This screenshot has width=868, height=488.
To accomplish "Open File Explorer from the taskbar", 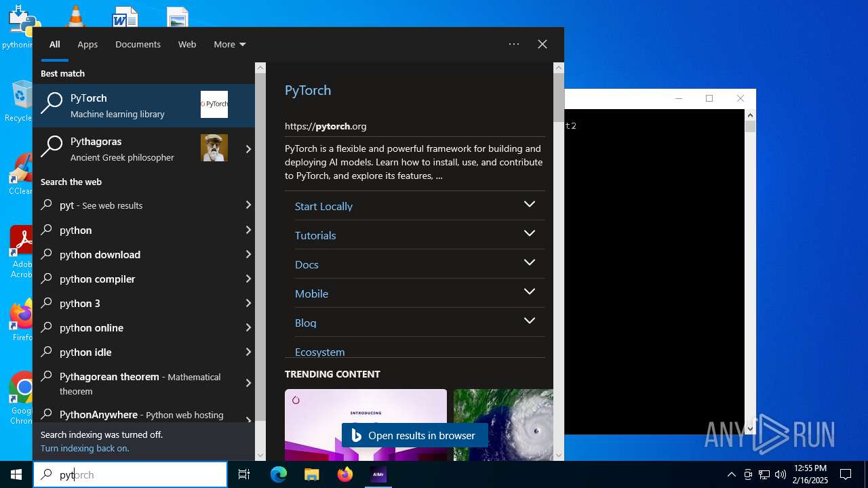I will pos(311,474).
